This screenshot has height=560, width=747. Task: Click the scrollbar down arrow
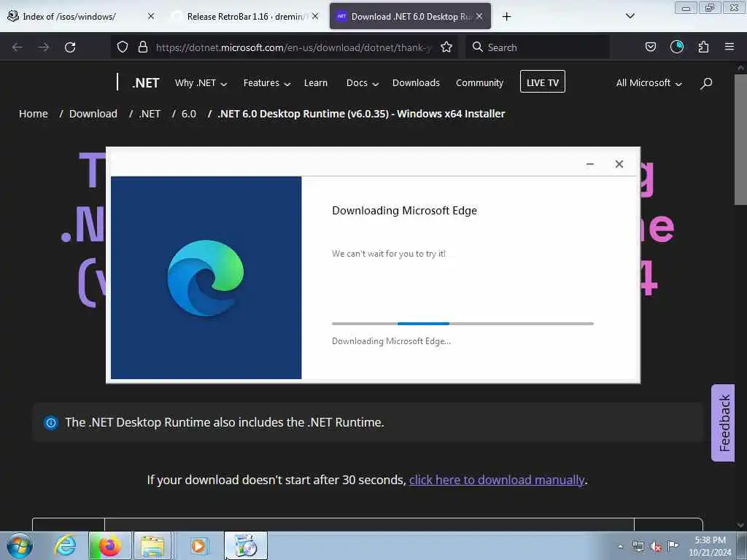point(740,525)
